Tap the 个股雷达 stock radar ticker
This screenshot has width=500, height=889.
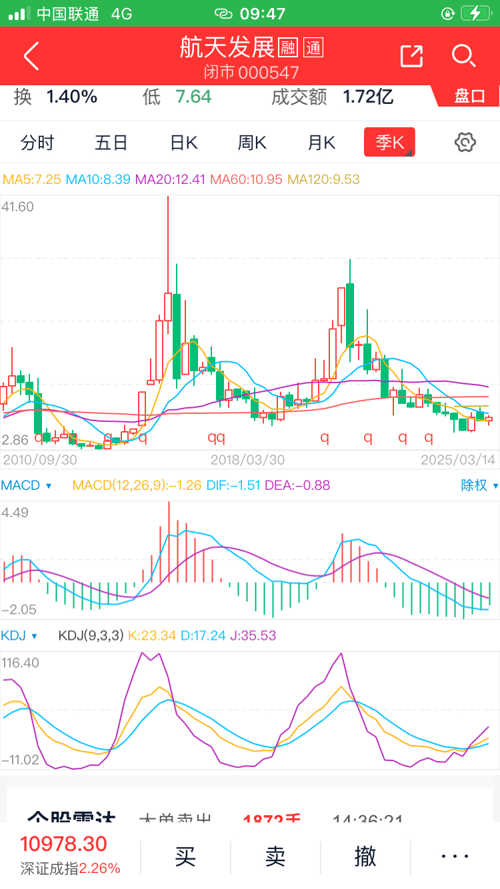pyautogui.click(x=71, y=818)
